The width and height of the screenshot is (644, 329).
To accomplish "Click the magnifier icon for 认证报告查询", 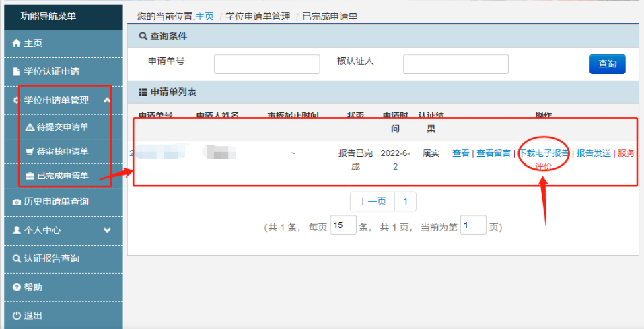I will (x=17, y=258).
